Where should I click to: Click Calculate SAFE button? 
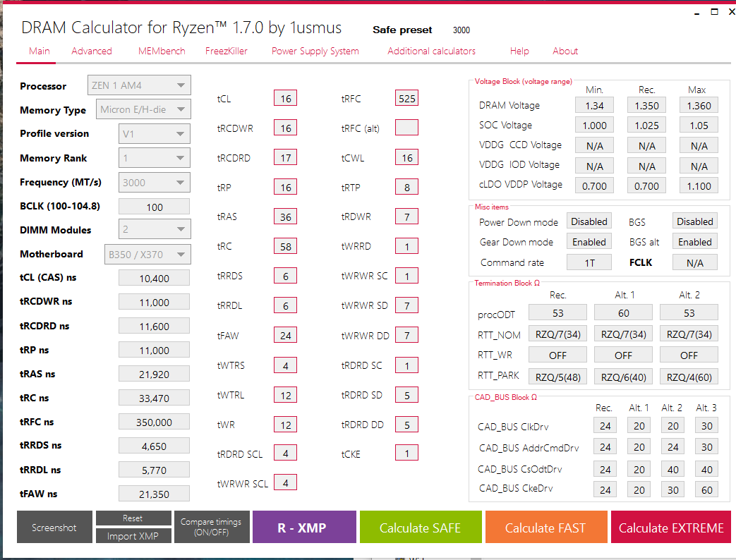click(x=421, y=527)
